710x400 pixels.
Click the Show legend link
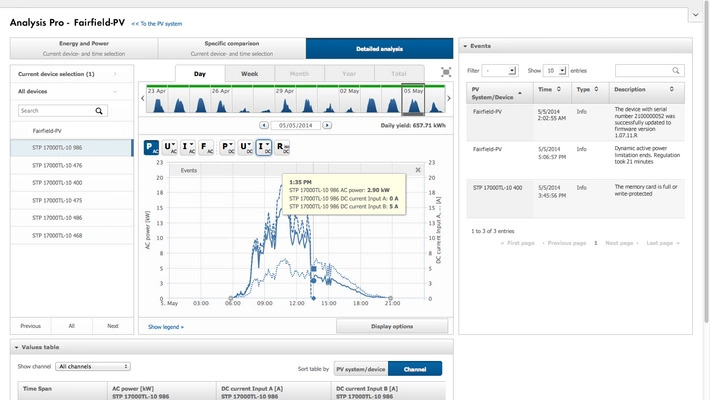[166, 327]
